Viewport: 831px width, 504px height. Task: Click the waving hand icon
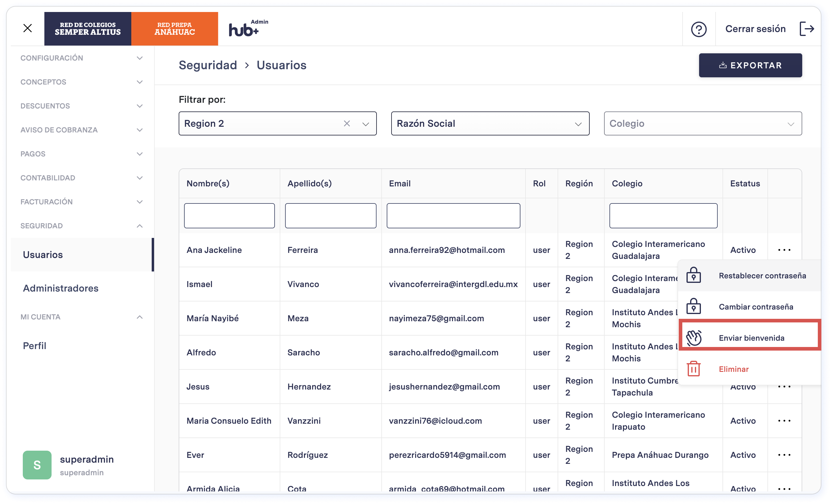tap(693, 338)
